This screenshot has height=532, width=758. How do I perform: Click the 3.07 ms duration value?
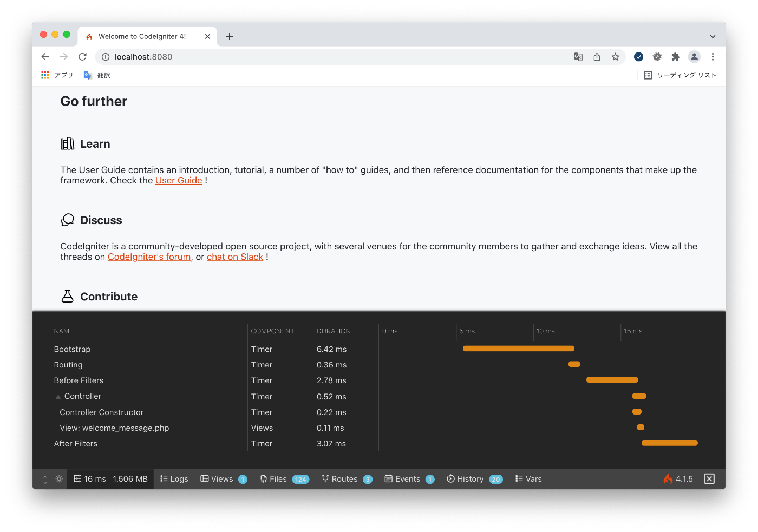pos(331,444)
